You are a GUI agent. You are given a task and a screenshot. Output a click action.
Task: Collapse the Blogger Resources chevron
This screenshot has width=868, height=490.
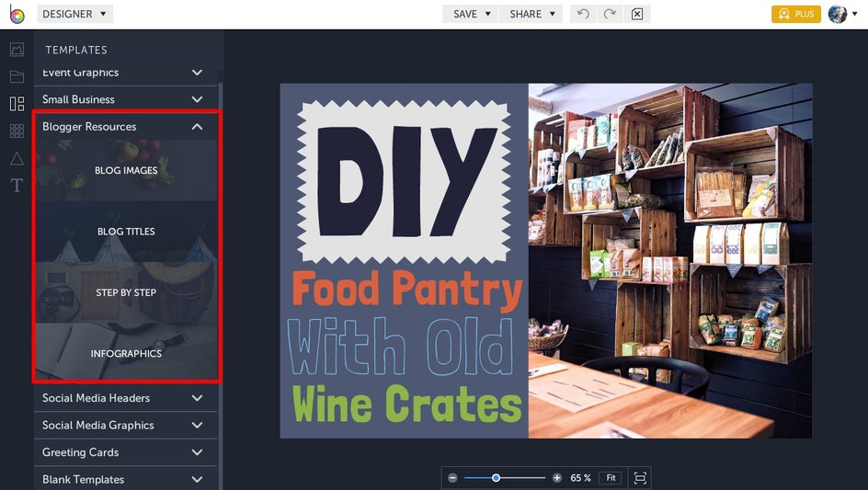point(197,127)
